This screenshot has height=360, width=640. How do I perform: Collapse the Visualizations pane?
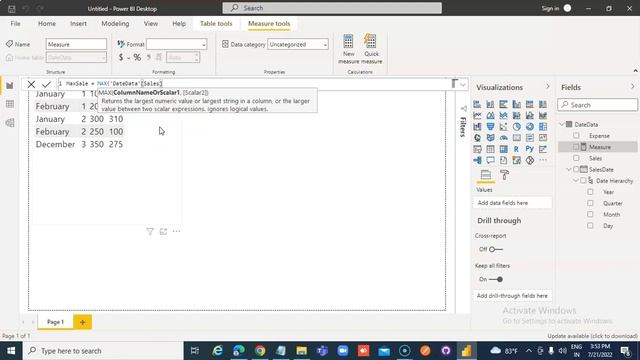[548, 87]
